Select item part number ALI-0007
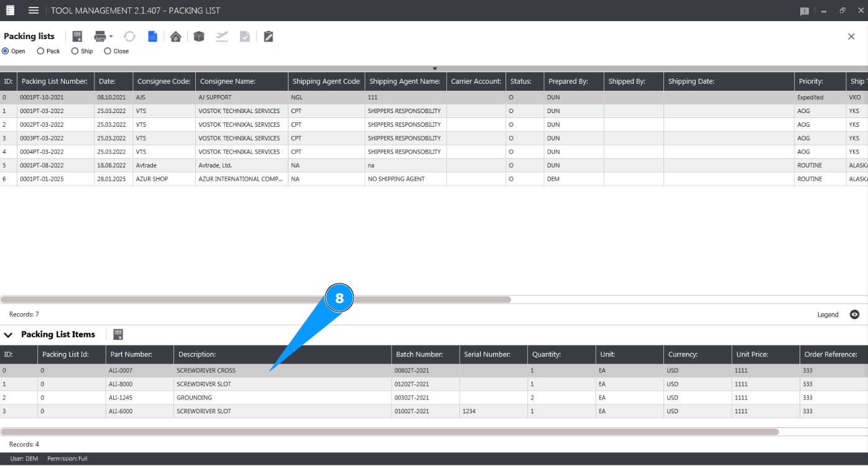This screenshot has width=868, height=466. 139,370
